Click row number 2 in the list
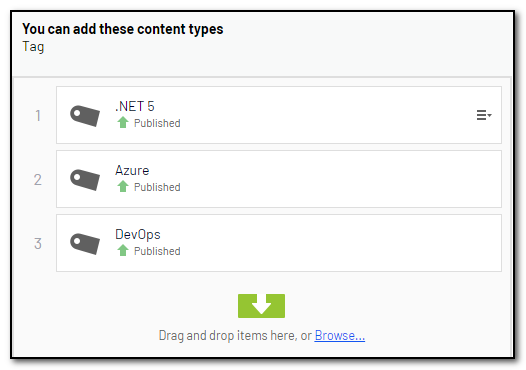The image size is (526, 370). click(x=38, y=180)
